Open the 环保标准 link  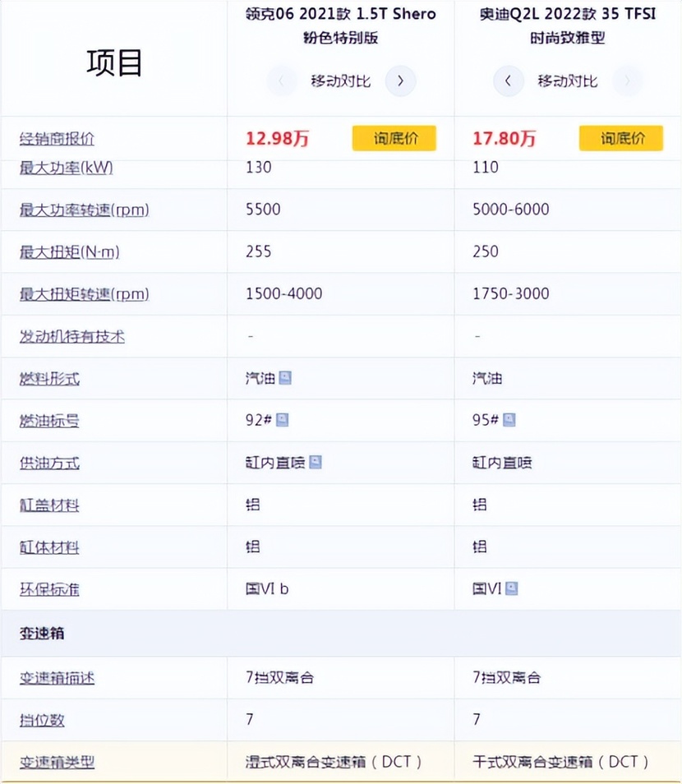[49, 589]
